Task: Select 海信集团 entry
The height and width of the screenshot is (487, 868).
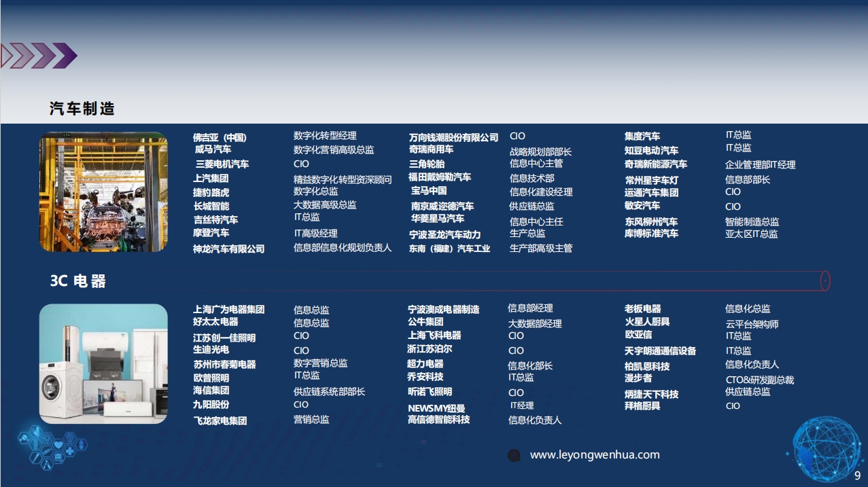Action: tap(211, 391)
